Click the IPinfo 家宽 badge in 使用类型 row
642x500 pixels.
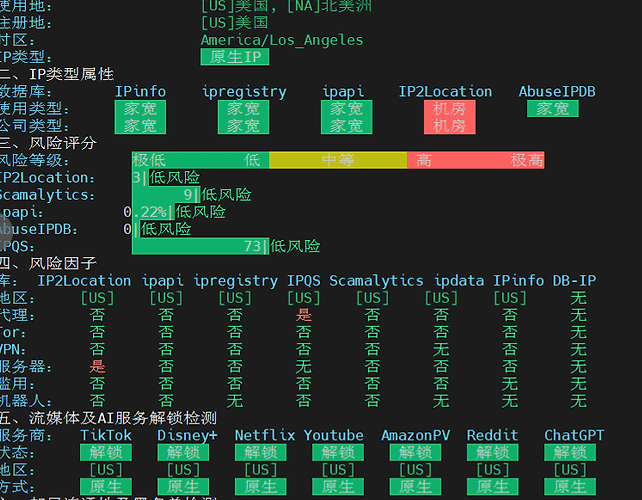pyautogui.click(x=140, y=109)
